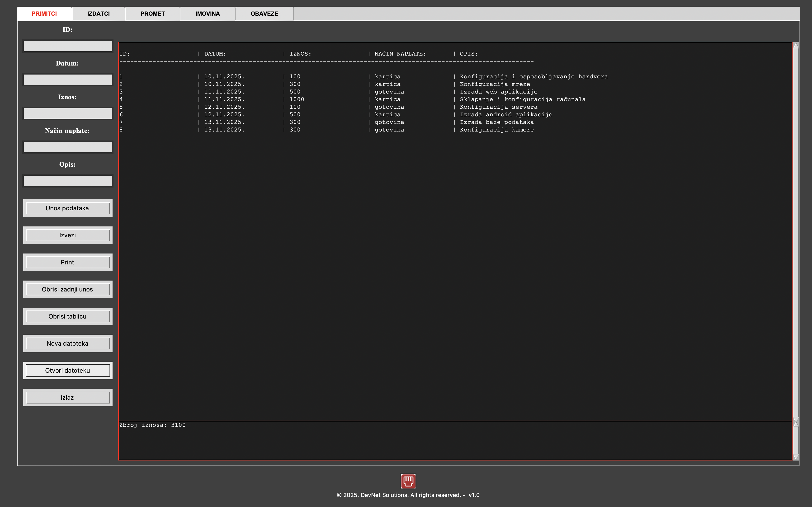Switch to the IZDATCI tab

click(98, 14)
